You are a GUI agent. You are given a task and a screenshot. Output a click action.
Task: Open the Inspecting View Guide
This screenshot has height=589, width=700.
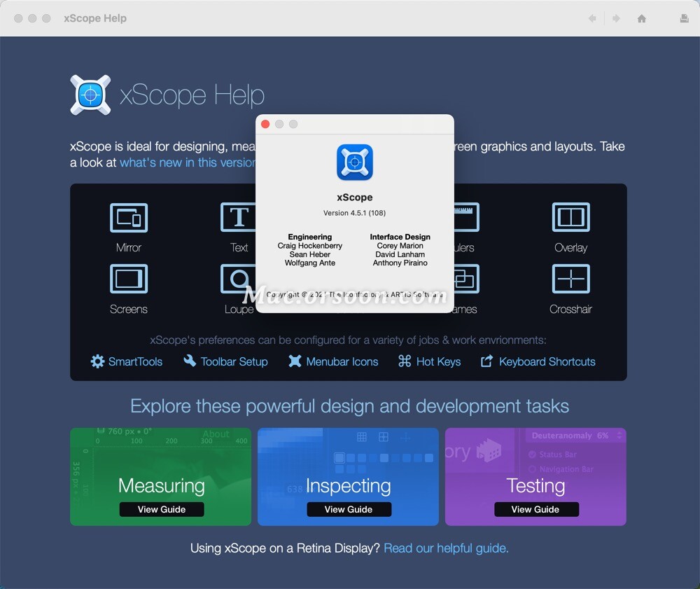tap(349, 509)
